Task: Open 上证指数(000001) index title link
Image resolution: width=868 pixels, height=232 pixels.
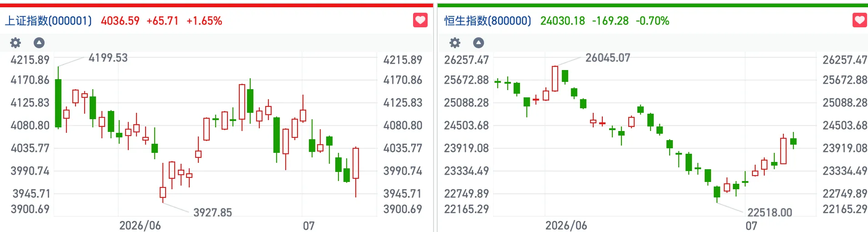Action: 48,21
